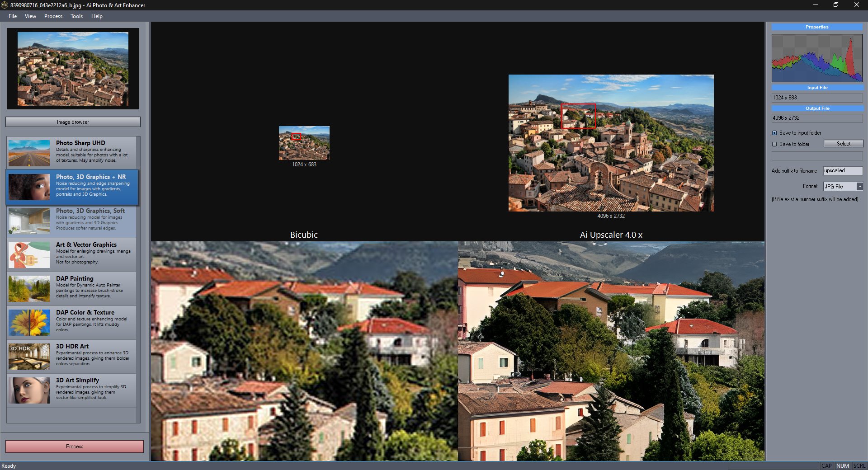
Task: Select the Photo Sharp UHD model icon
Action: tap(29, 153)
